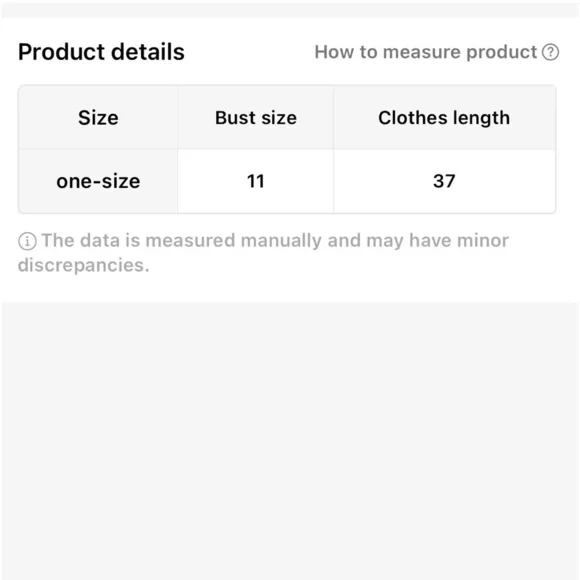Click the clothes length value 37
580x580 pixels.
pyautogui.click(x=444, y=181)
